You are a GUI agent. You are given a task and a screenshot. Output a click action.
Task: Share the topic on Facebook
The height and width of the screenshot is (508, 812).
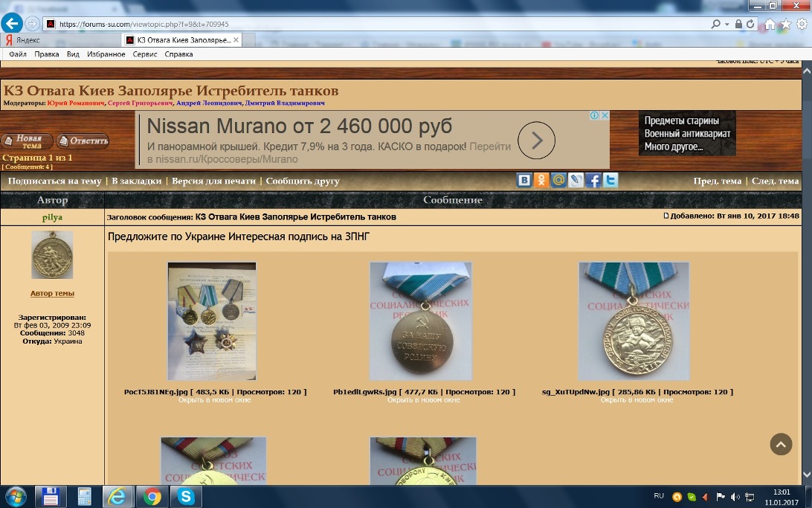click(x=593, y=180)
